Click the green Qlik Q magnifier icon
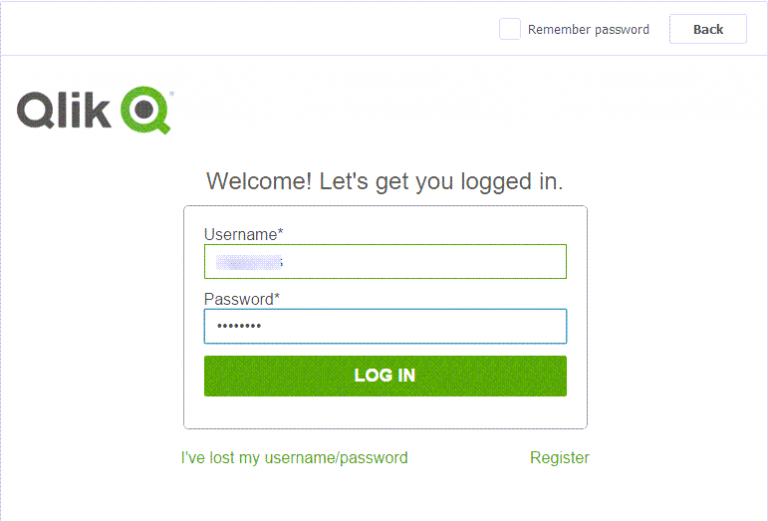 coord(146,108)
